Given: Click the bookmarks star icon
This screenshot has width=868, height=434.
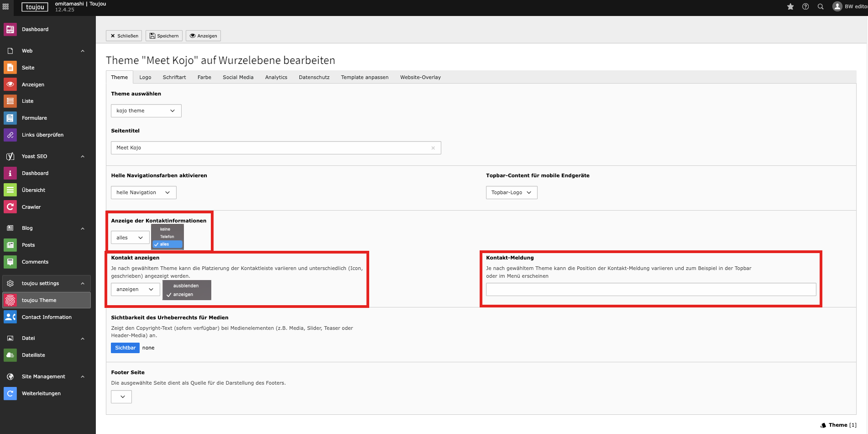Looking at the screenshot, I should pyautogui.click(x=790, y=6).
